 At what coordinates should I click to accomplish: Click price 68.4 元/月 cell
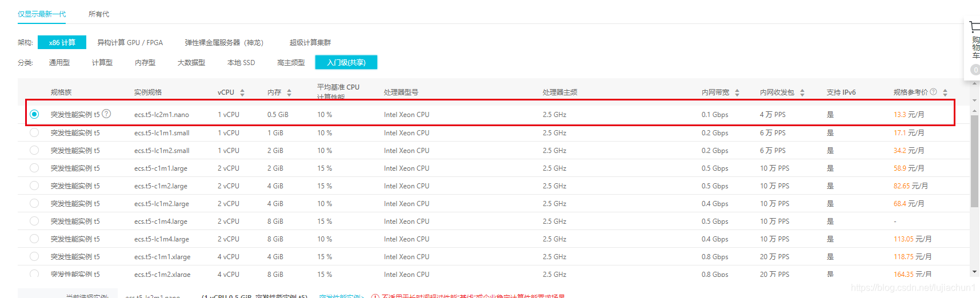(909, 203)
